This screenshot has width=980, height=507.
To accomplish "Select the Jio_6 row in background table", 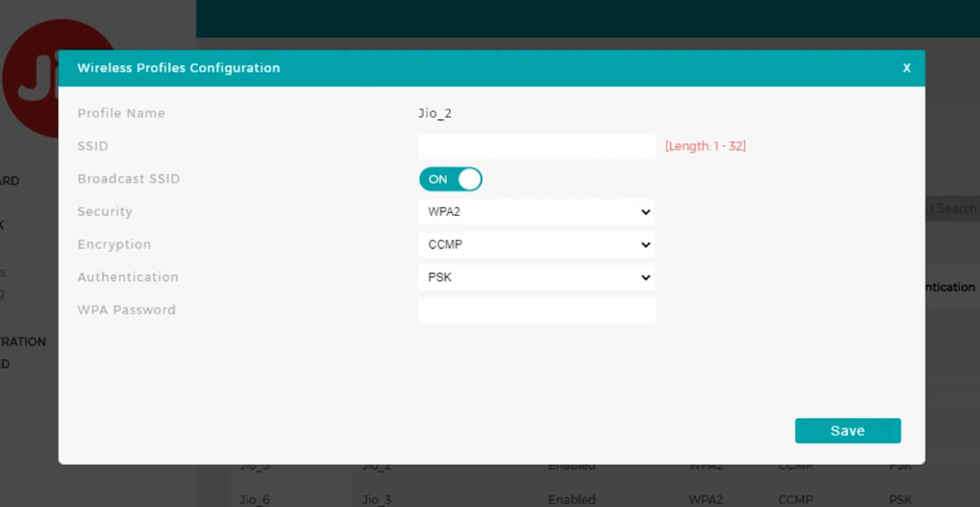I will [x=254, y=499].
